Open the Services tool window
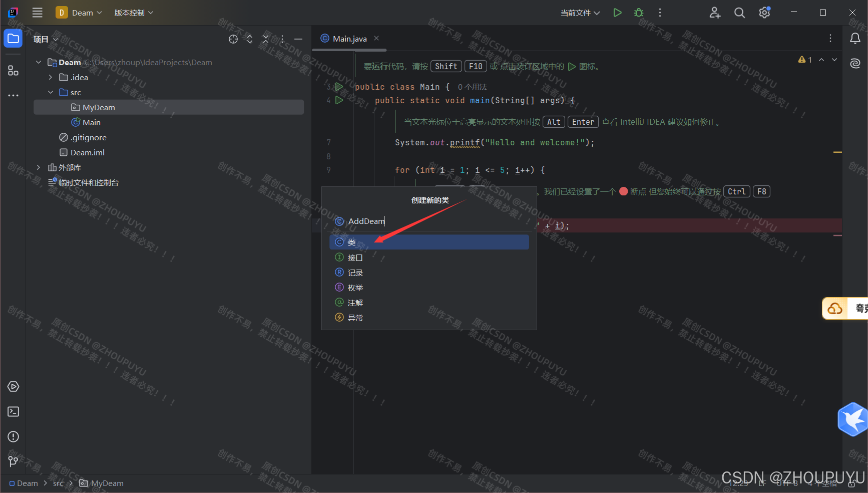This screenshot has height=493, width=868. tap(14, 387)
